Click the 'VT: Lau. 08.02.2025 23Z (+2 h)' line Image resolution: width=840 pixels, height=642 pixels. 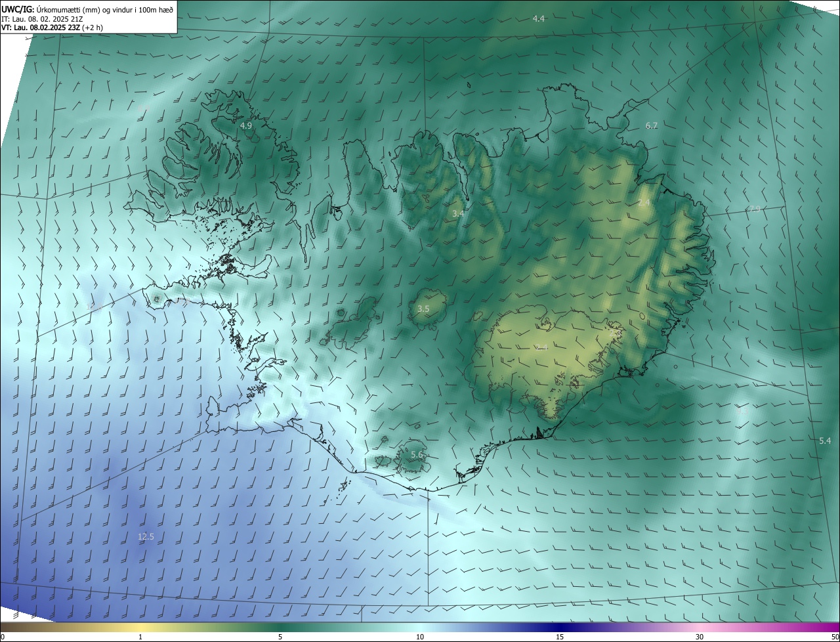coord(52,28)
